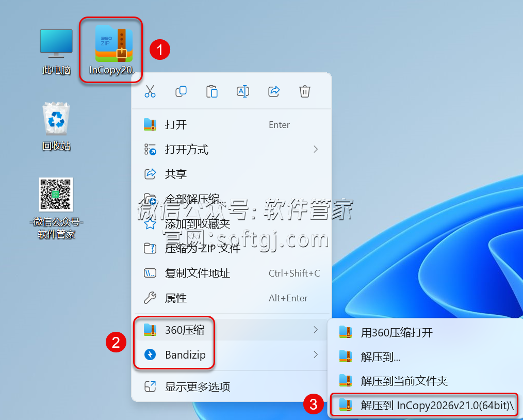Expand the 360压缩 chevron arrow
The image size is (523, 420).
click(316, 330)
